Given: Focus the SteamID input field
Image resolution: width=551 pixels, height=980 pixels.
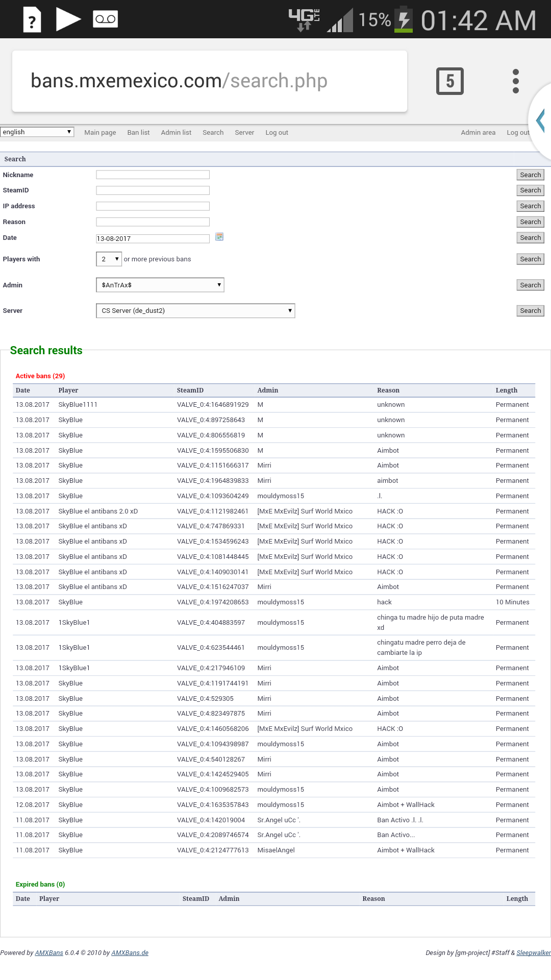Looking at the screenshot, I should click(x=153, y=190).
